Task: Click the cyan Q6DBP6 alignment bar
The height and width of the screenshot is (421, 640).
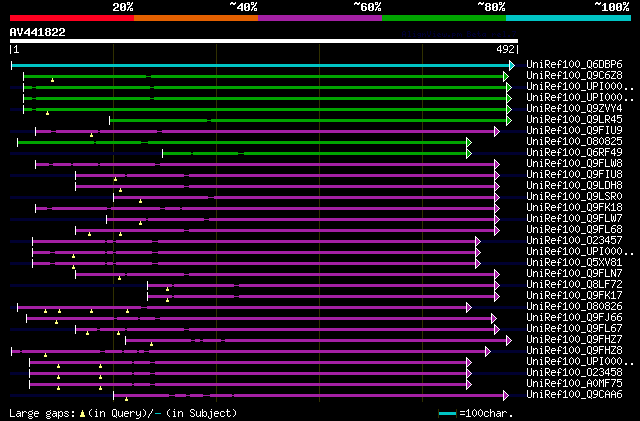Action: coord(260,65)
